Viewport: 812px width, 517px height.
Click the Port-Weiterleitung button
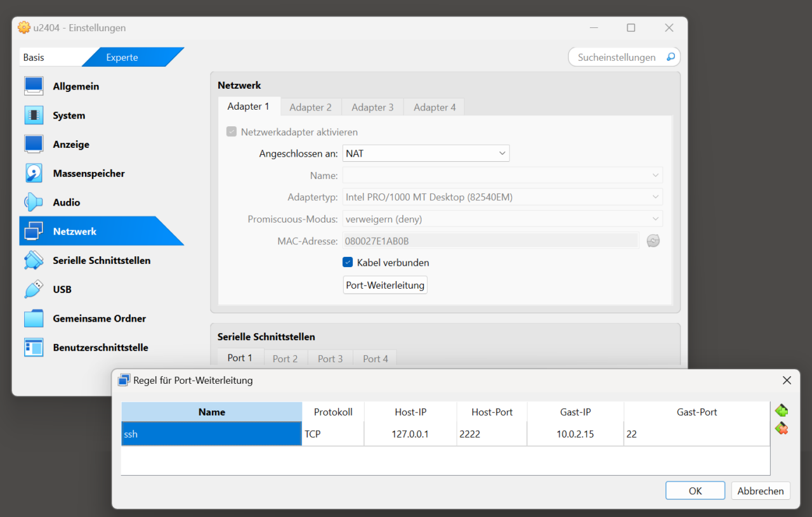385,285
